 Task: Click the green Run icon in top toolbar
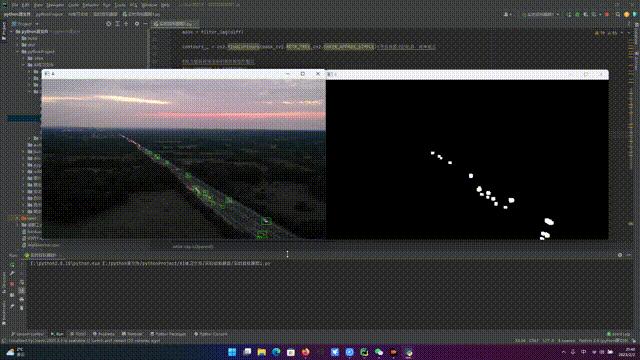pos(569,14)
